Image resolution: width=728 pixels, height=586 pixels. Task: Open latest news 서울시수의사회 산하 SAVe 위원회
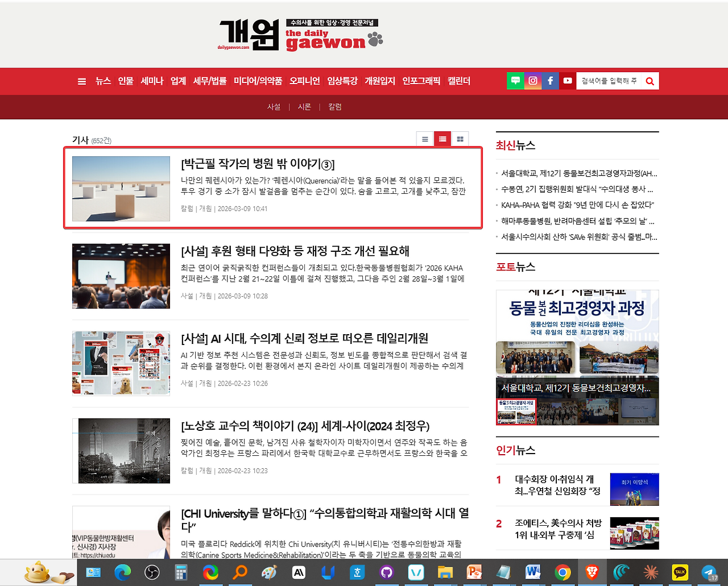tap(579, 237)
